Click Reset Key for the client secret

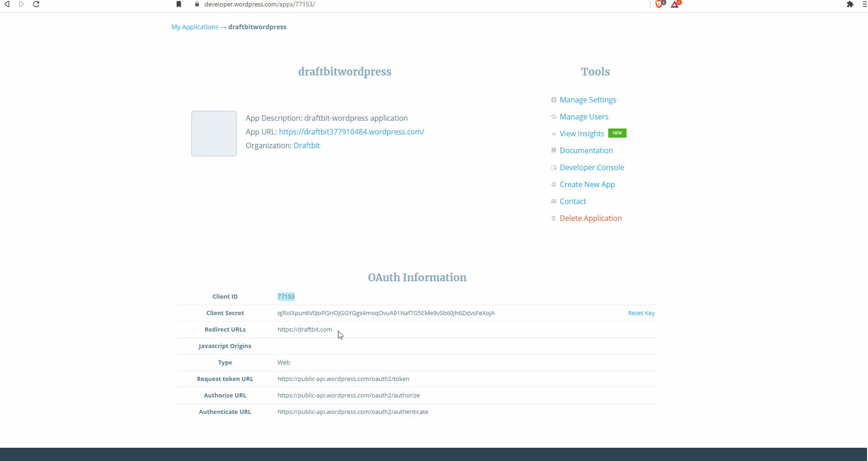tap(641, 313)
